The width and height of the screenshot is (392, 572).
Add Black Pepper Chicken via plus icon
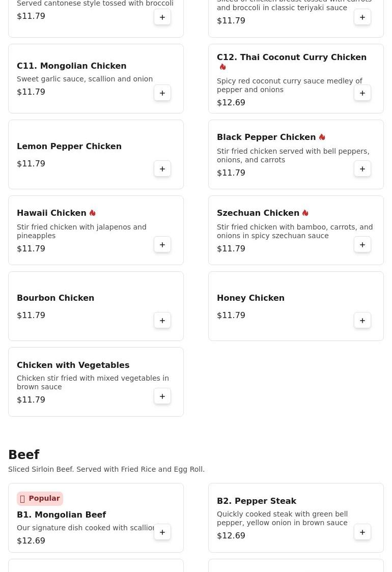[x=362, y=169]
